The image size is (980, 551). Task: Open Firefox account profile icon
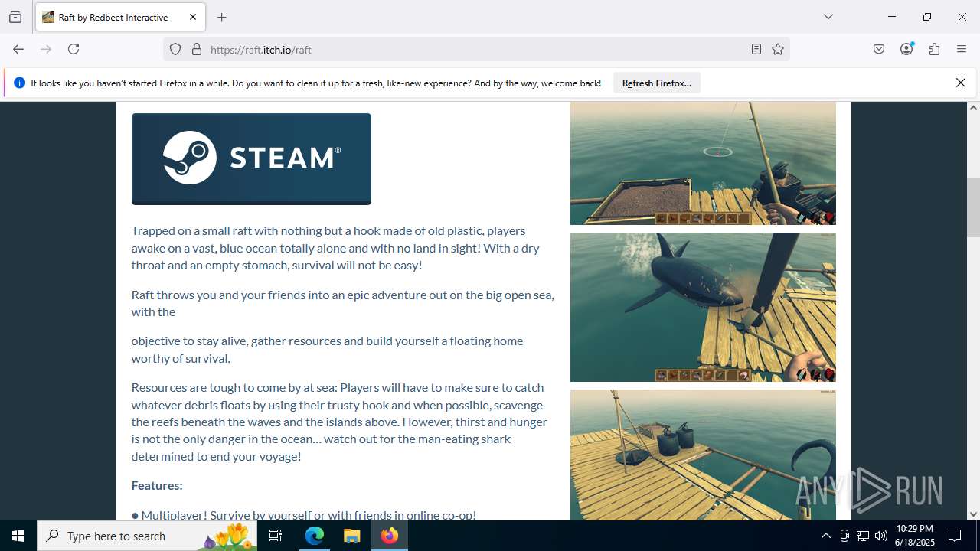(906, 49)
